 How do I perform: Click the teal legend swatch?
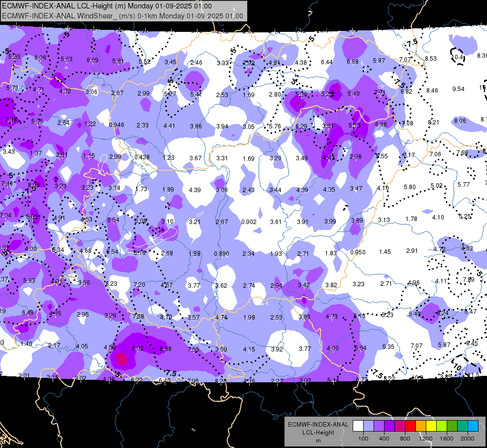pyautogui.click(x=463, y=426)
